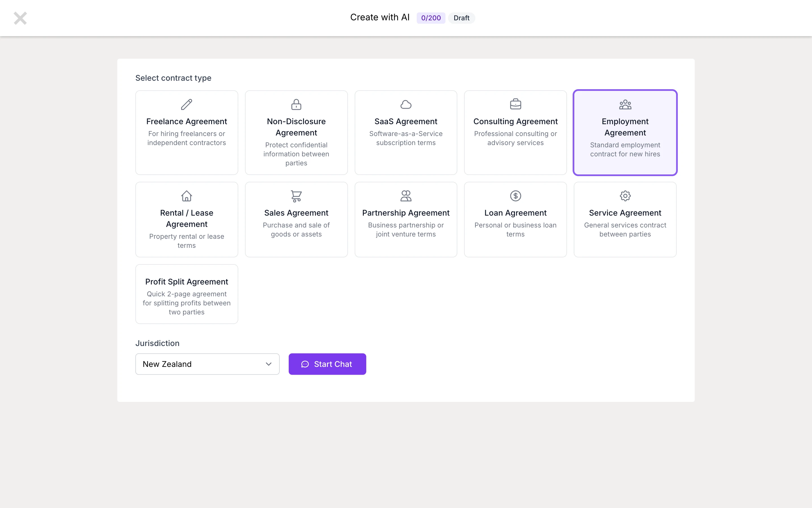
Task: Choose the Rental / Lease Agreement title
Action: [x=187, y=218]
